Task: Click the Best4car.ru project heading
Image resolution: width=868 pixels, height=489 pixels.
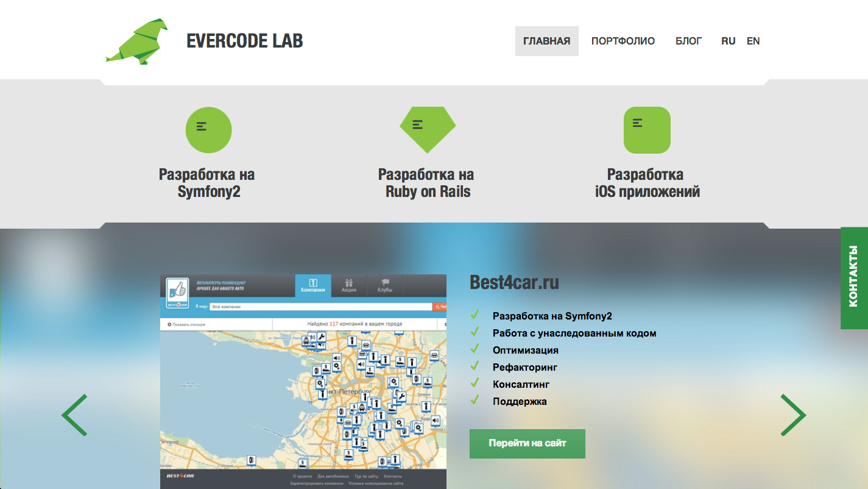Action: (x=514, y=282)
